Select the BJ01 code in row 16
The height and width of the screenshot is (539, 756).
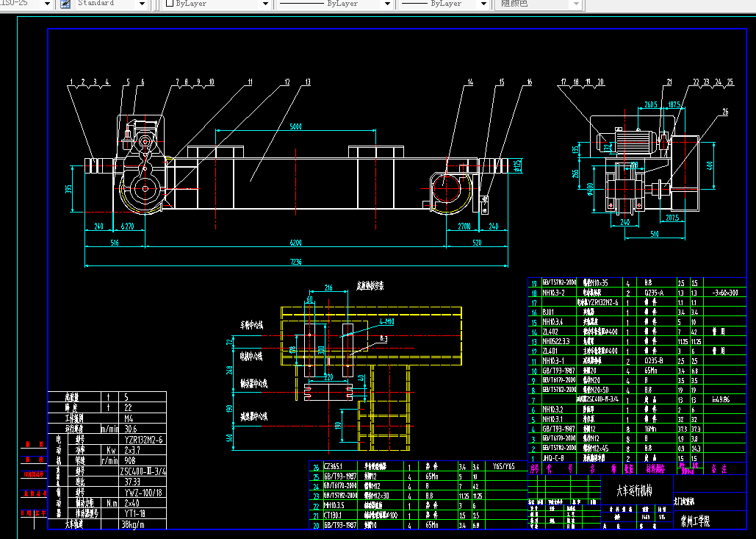(548, 312)
